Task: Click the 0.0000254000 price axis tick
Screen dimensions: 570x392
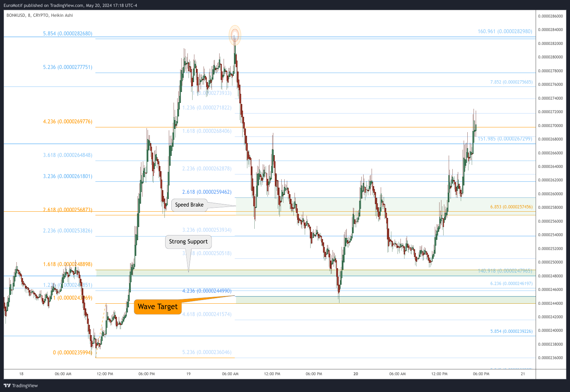Action: tap(550, 235)
